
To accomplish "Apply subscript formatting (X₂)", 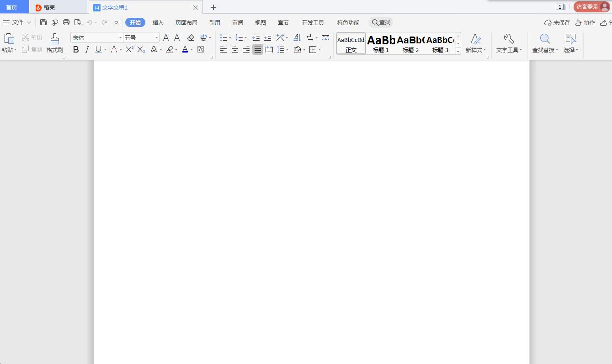I will [x=141, y=49].
